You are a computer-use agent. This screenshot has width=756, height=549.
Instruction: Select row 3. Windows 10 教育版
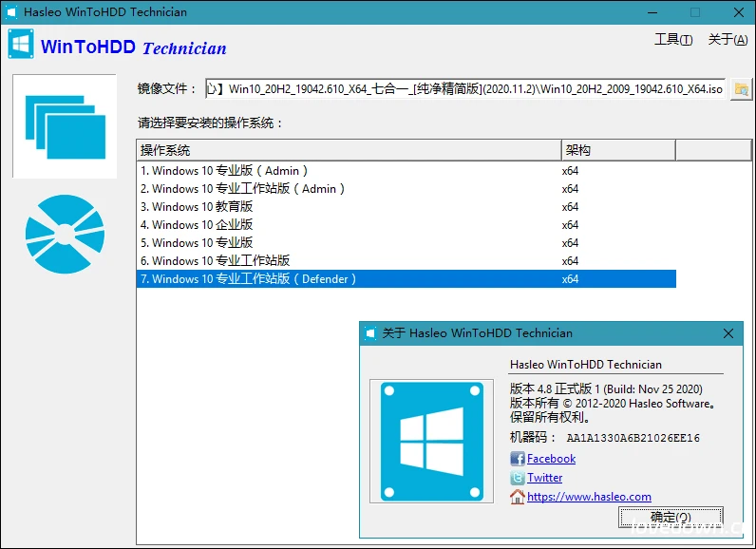[x=406, y=207]
